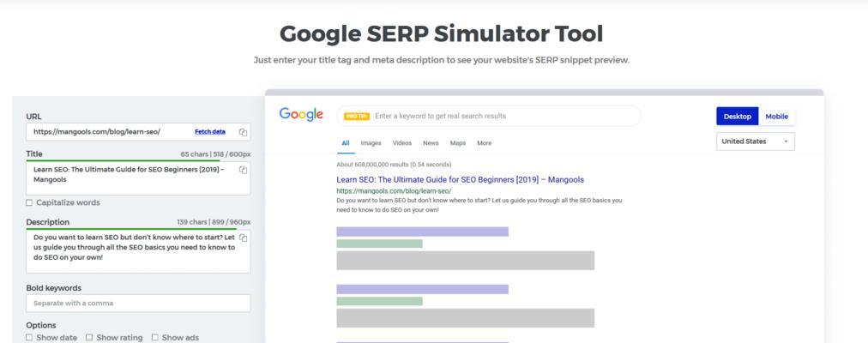The image size is (868, 343).
Task: Click the Bold keywords input field
Action: point(137,303)
